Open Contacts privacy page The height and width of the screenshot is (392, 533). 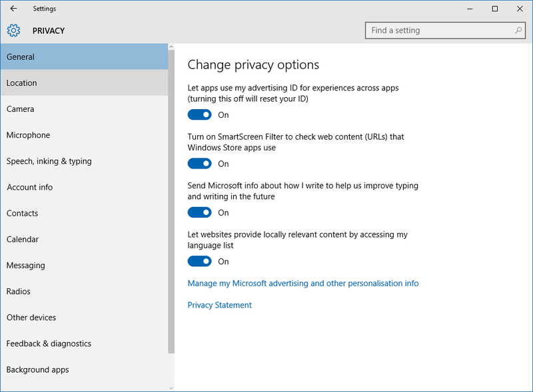click(x=85, y=214)
